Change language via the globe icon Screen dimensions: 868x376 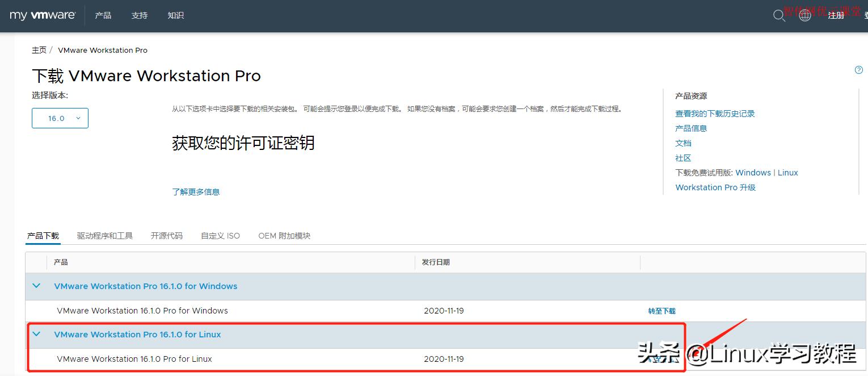pos(805,16)
